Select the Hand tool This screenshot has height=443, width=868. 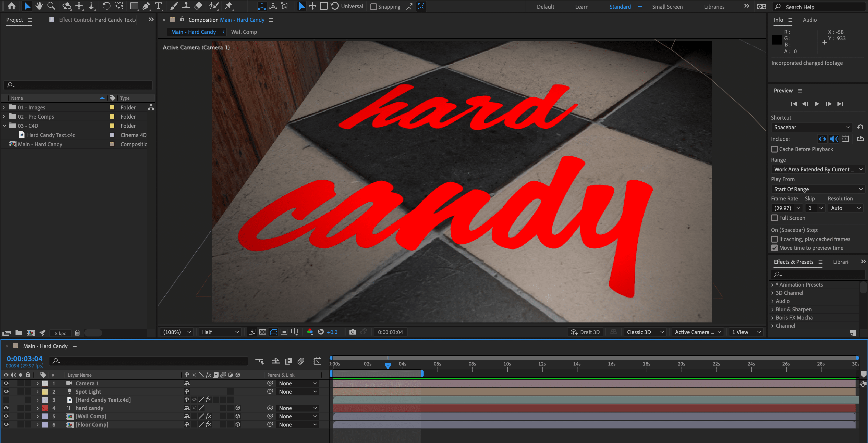tap(39, 6)
